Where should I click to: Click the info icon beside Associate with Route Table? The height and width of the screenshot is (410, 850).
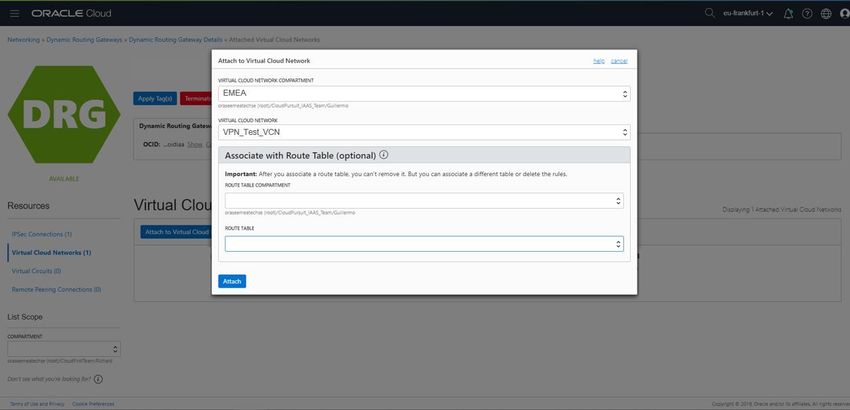pos(384,155)
